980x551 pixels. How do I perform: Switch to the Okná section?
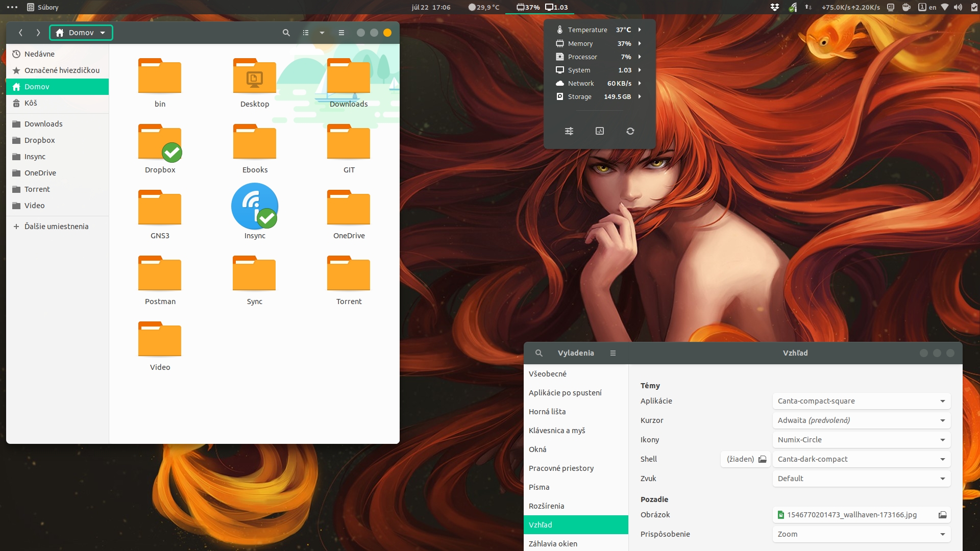point(576,449)
